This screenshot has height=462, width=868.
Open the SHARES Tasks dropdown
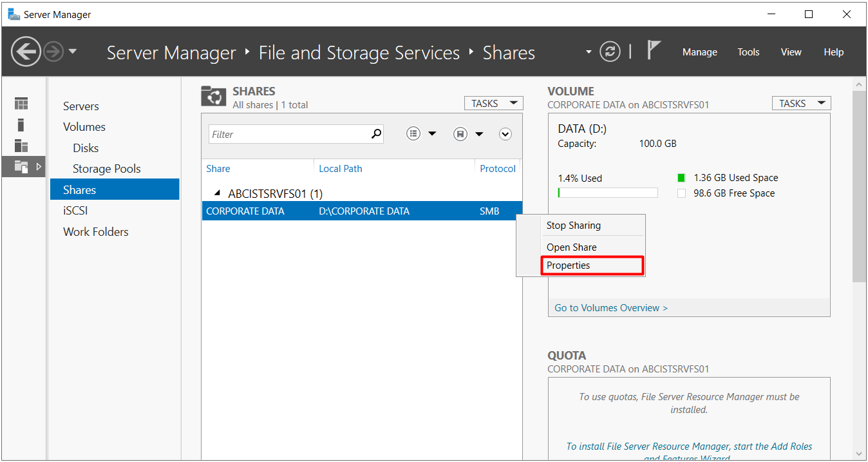click(494, 103)
